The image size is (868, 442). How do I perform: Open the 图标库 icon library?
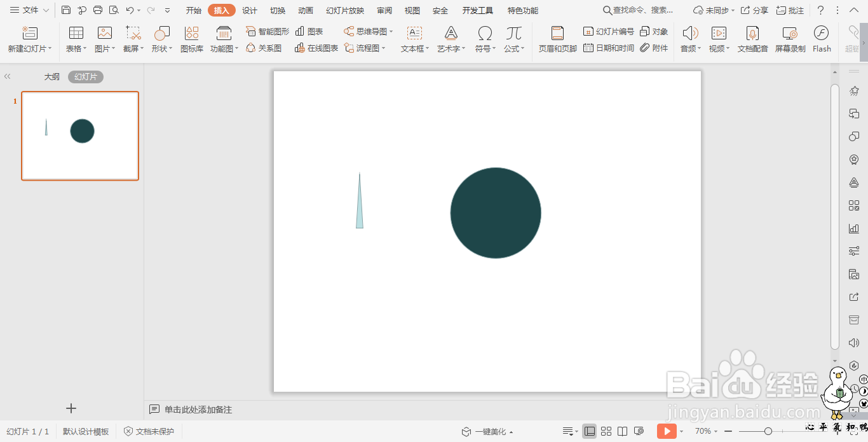[192, 33]
